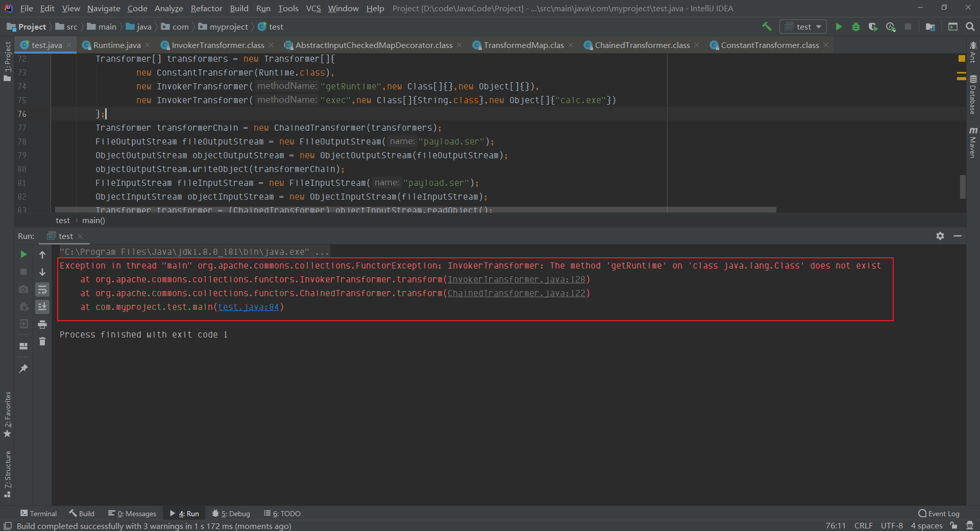Start debugging with the bug icon
The width and height of the screenshot is (980, 531).
click(x=856, y=27)
